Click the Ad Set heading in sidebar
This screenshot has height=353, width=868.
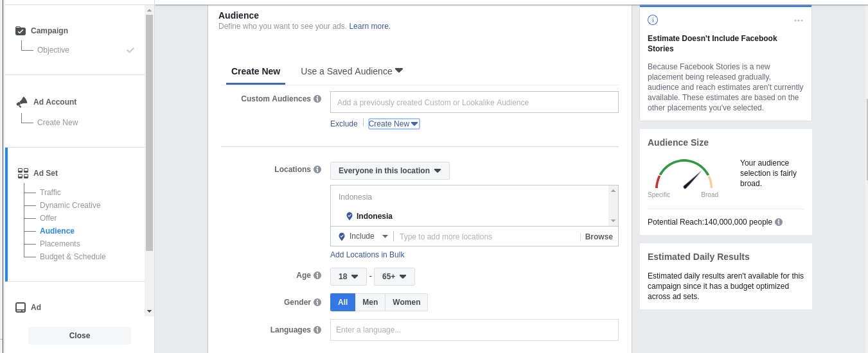tap(46, 173)
